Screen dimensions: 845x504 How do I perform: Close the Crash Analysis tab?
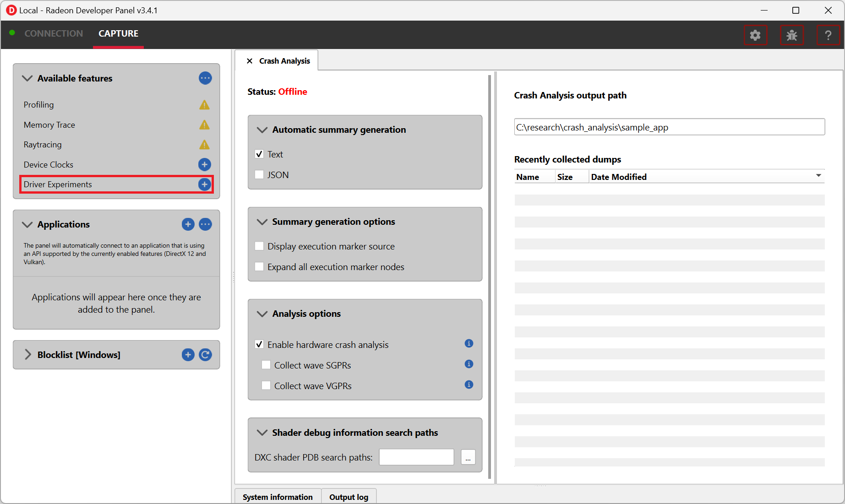point(250,61)
